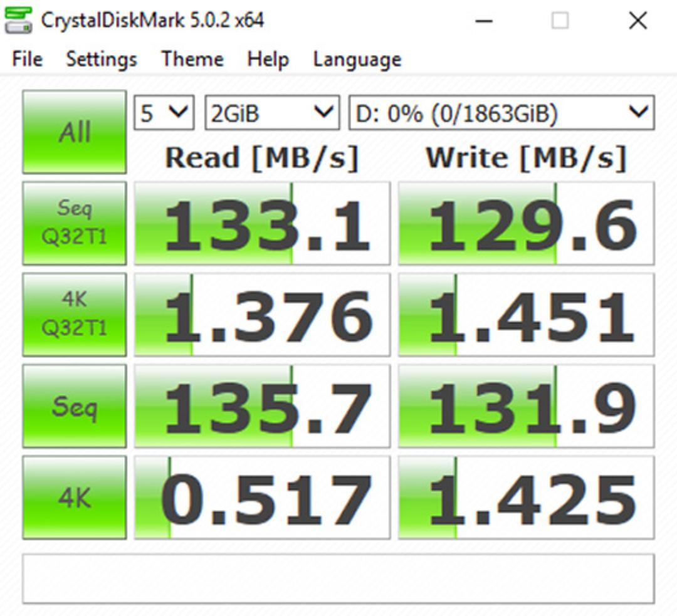Open the Settings menu

tap(102, 59)
